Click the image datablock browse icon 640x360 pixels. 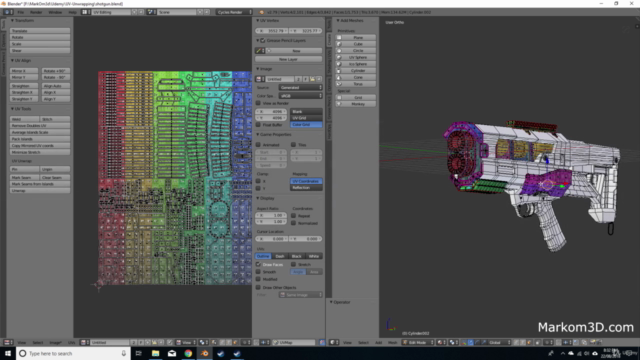tap(259, 79)
